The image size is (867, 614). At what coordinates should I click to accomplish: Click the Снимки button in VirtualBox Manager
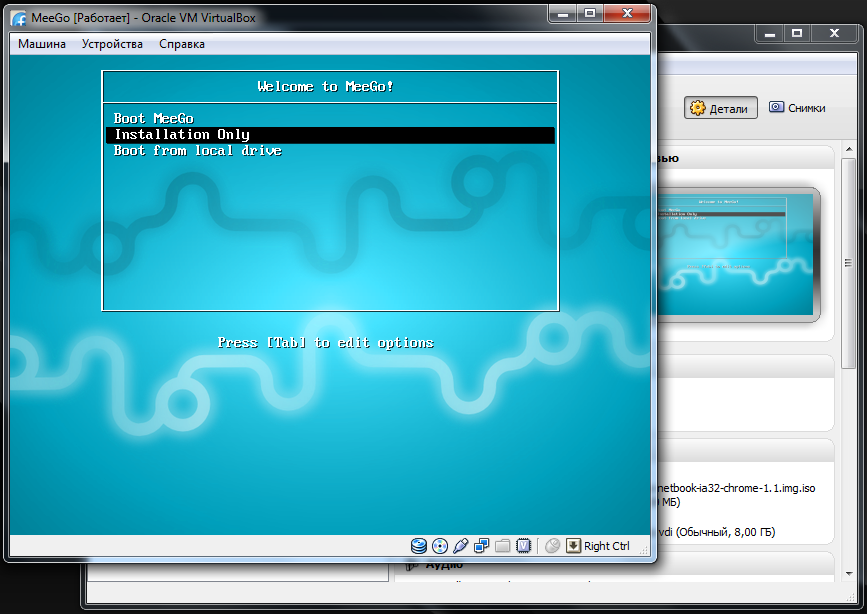click(x=797, y=108)
